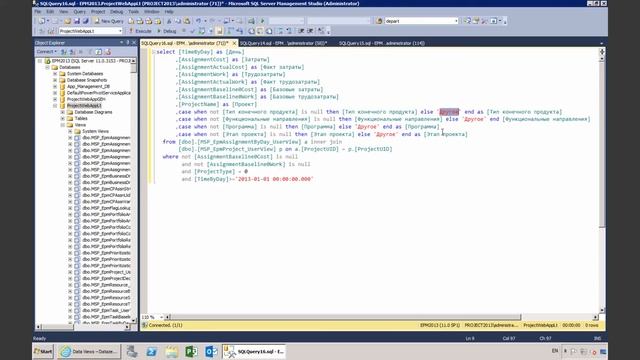
Task: Collapse the ProjectWebApp1 database node
Action: click(55, 106)
